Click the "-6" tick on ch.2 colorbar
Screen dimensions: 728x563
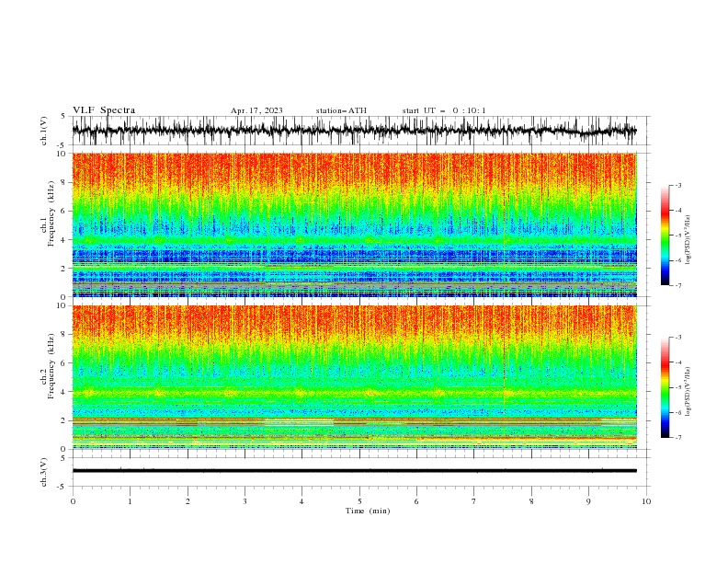pos(677,412)
